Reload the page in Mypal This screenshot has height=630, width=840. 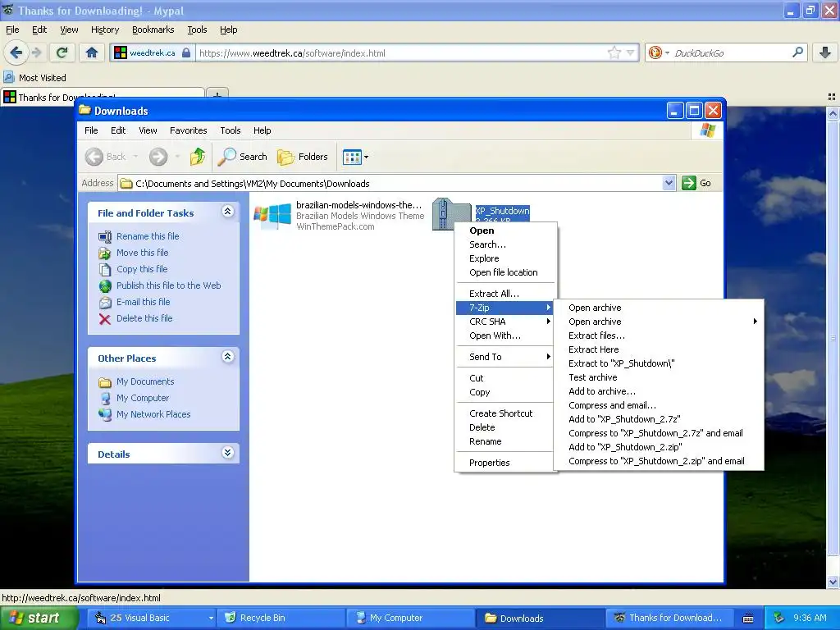(x=62, y=52)
